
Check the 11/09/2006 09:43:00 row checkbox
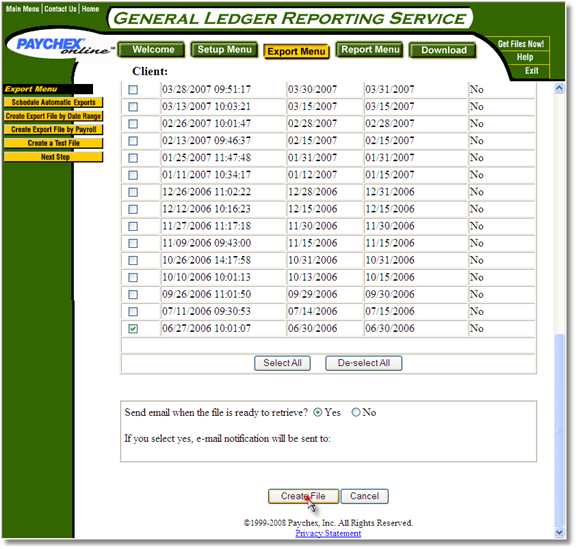coord(133,244)
